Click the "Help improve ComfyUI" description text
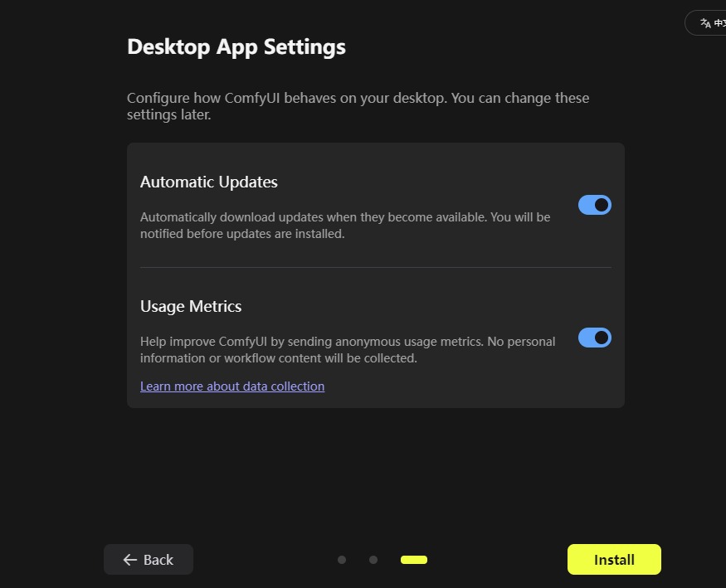The image size is (726, 588). click(348, 350)
